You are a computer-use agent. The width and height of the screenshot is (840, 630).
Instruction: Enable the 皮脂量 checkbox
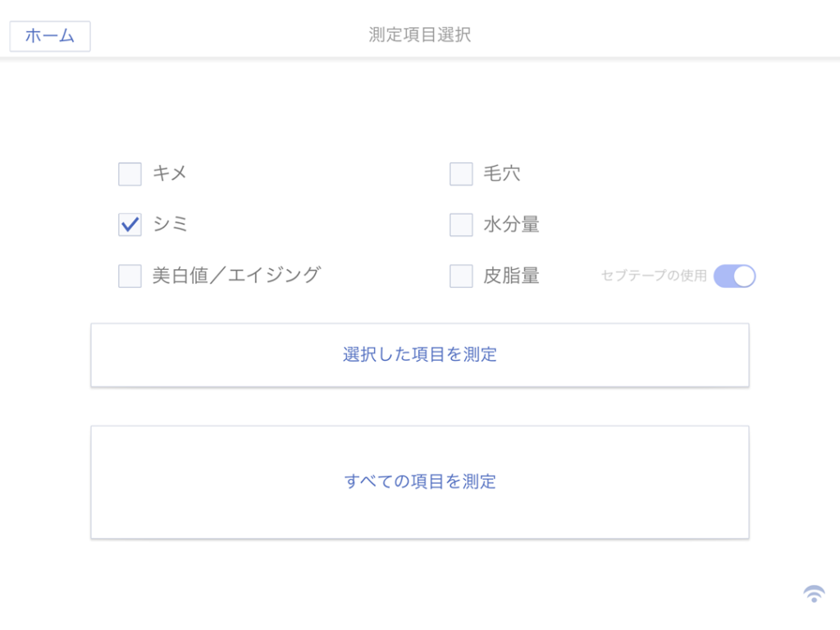(x=461, y=276)
